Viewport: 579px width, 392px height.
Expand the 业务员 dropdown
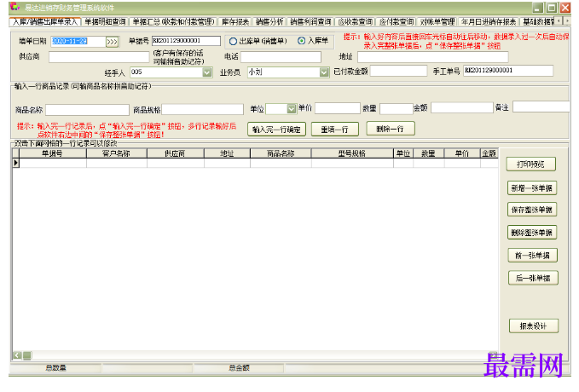(x=324, y=72)
